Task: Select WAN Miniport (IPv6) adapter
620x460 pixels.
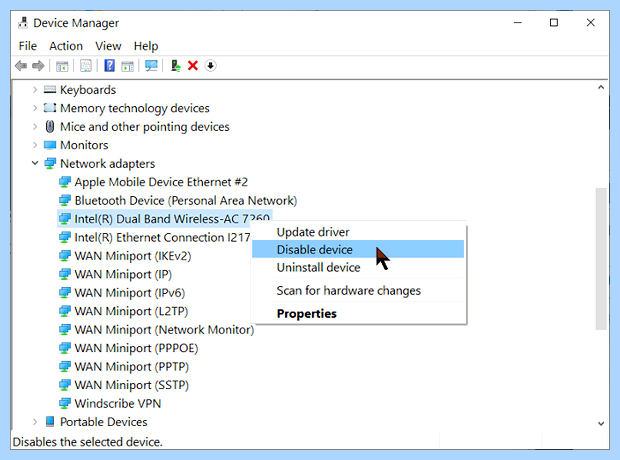Action: click(x=130, y=293)
